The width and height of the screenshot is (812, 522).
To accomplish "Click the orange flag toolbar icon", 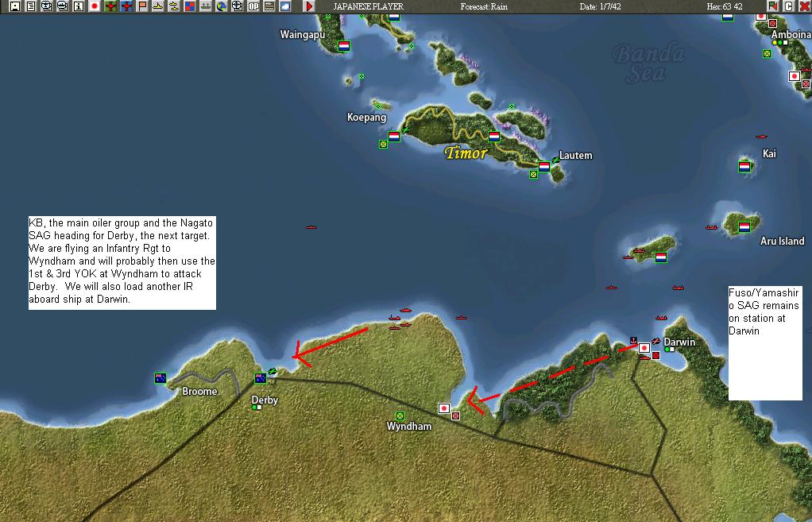I will [x=142, y=6].
